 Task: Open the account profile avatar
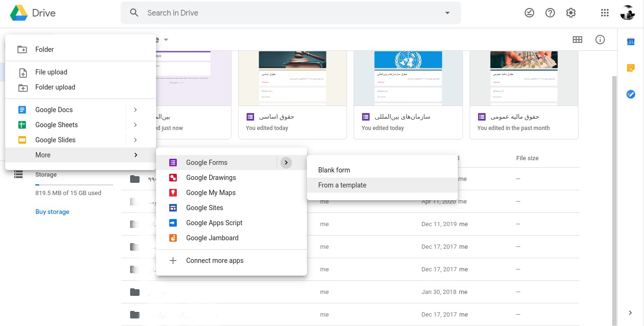point(627,13)
